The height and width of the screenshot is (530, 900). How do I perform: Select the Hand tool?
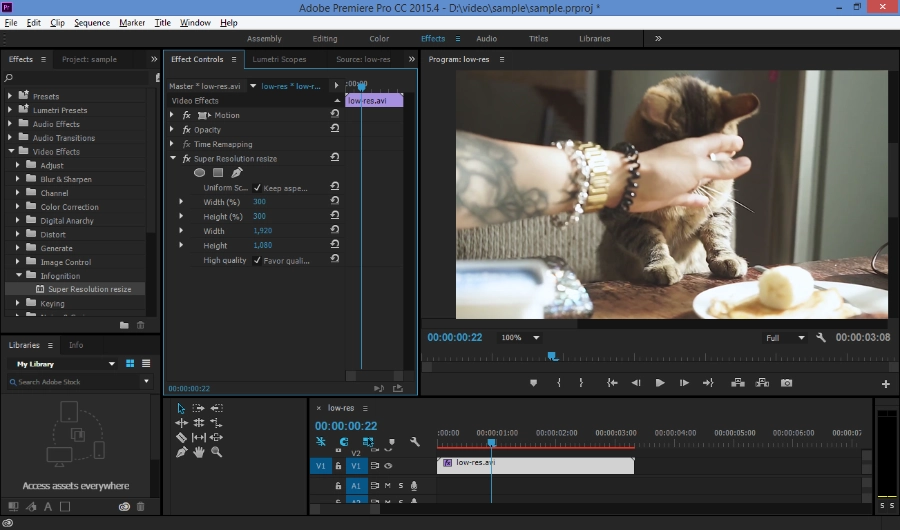coord(199,452)
